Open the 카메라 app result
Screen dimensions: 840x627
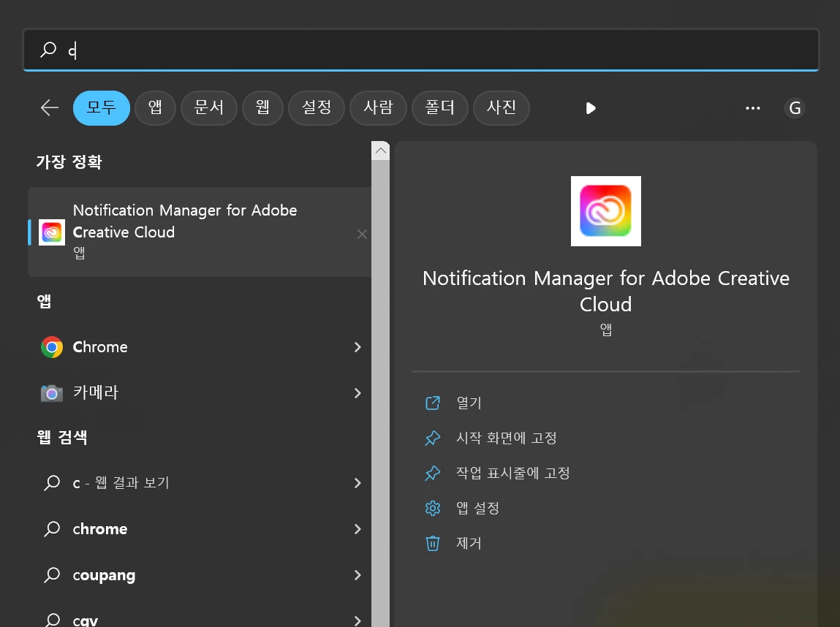pyautogui.click(x=200, y=393)
